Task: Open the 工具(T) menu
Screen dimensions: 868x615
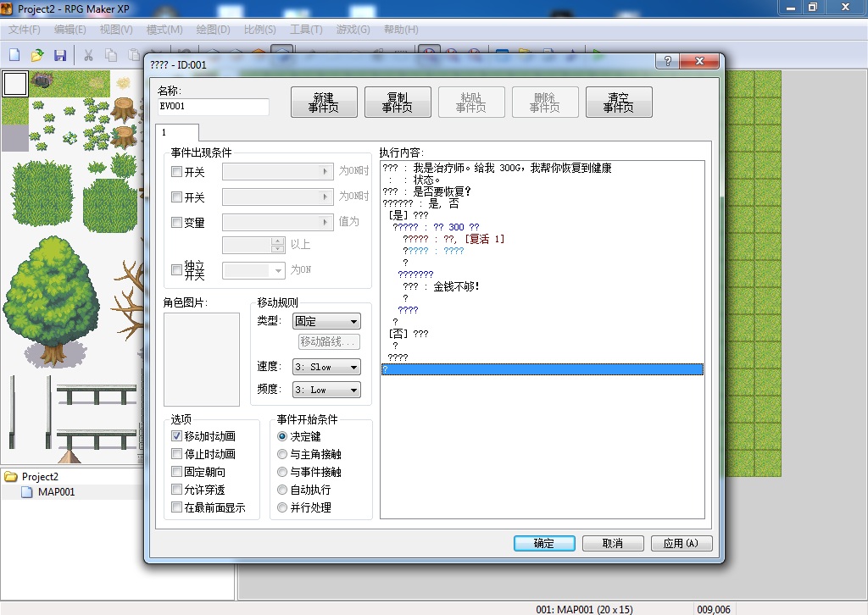Action: click(306, 30)
